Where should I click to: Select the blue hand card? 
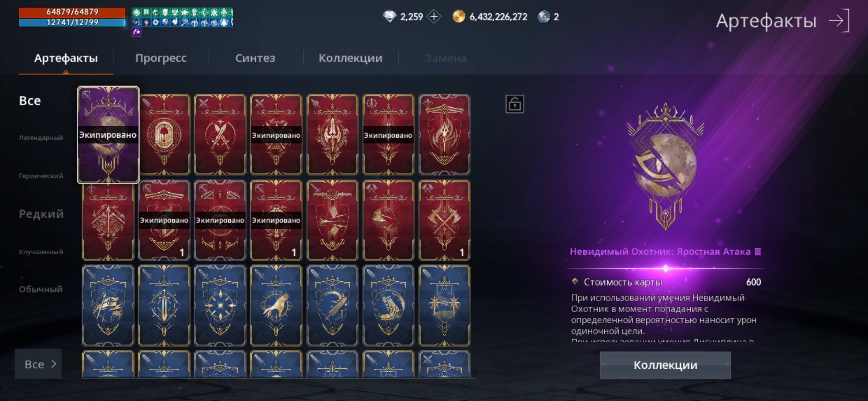(276, 306)
